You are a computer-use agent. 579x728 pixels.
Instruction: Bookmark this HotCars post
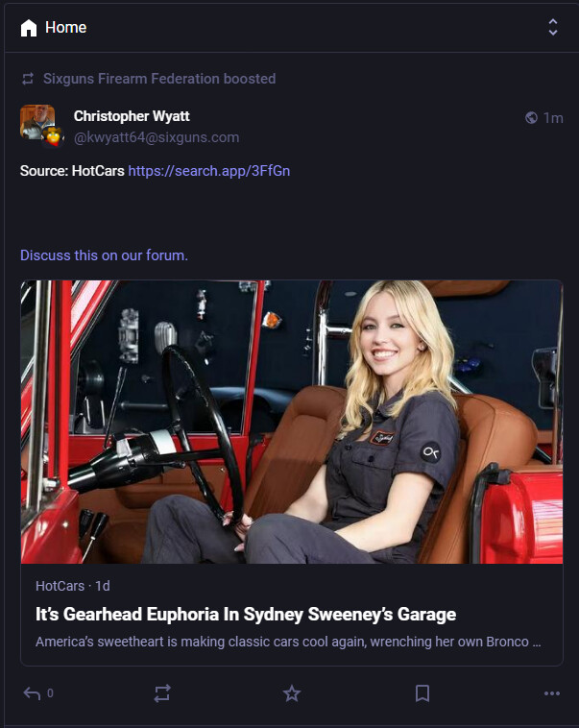(422, 693)
